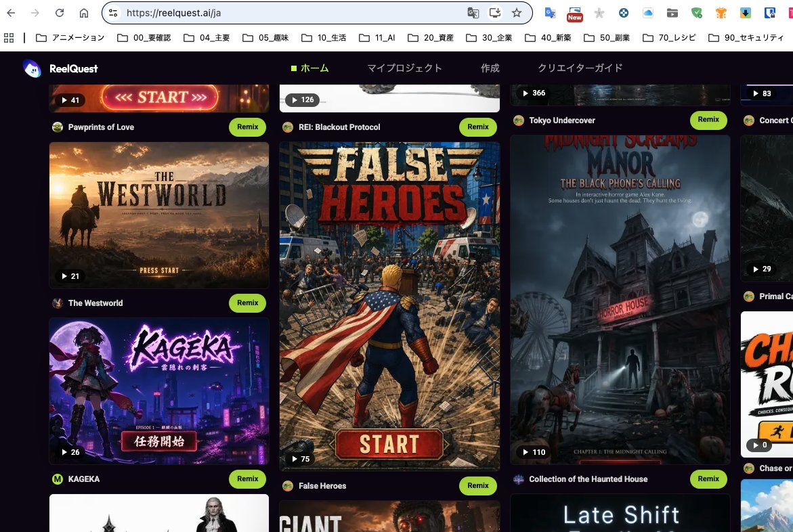
Task: Click The Westworld creator avatar
Action: tap(58, 303)
